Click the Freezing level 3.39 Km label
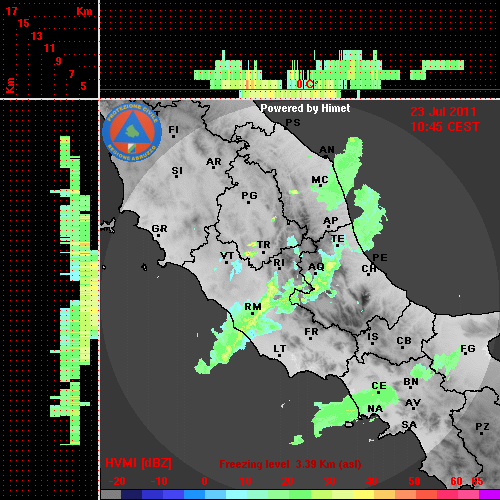 pos(290,464)
